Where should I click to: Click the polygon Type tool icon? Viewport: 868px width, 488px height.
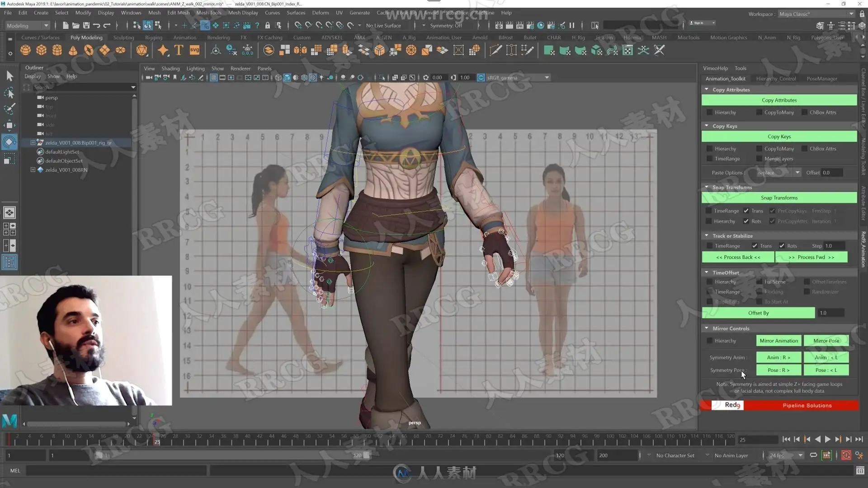point(179,51)
